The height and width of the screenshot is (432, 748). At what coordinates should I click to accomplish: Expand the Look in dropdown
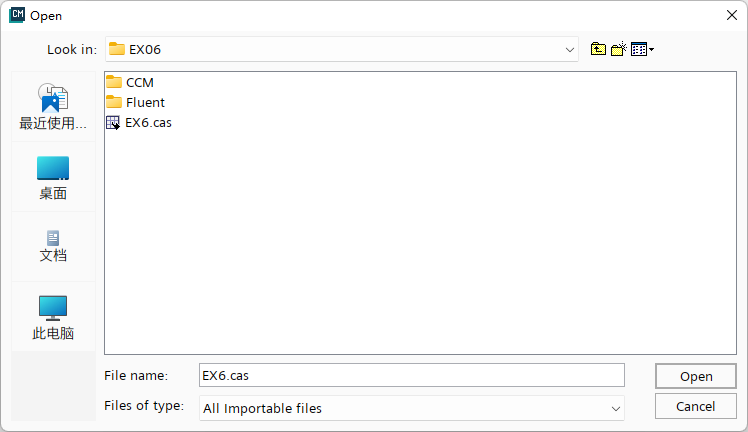pos(569,49)
